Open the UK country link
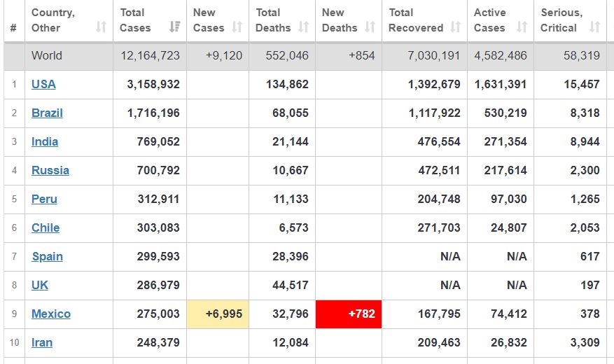This screenshot has height=364, width=614. (x=40, y=285)
